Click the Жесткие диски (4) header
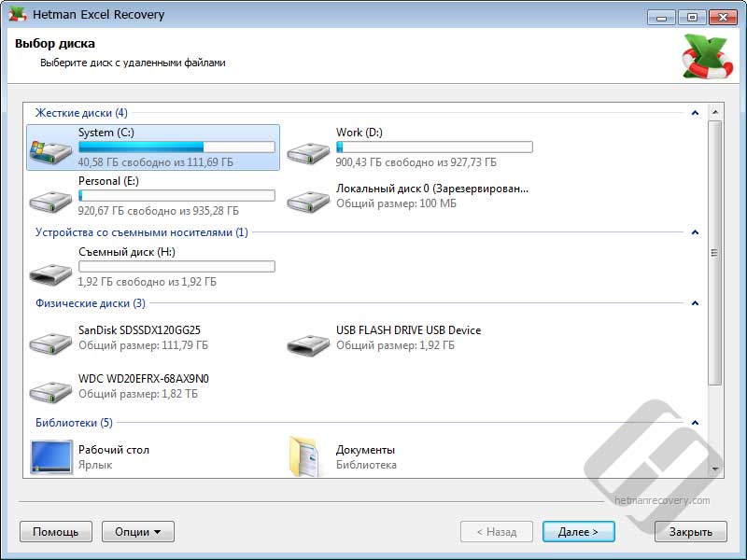The height and width of the screenshot is (560, 747). (81, 113)
